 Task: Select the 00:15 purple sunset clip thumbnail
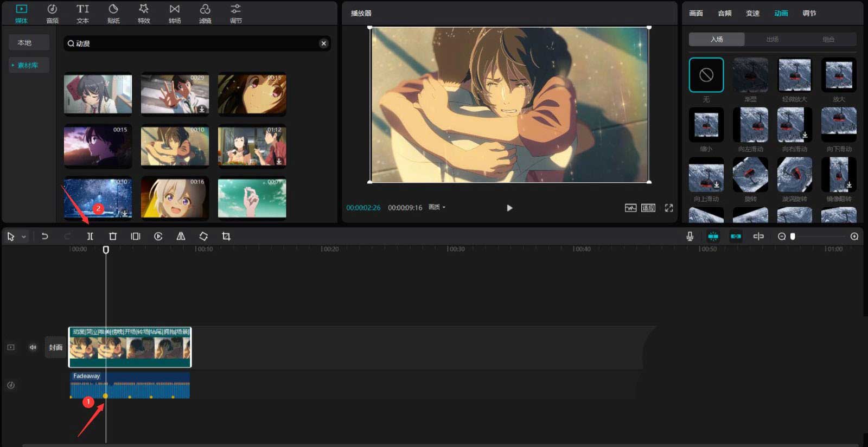point(98,146)
